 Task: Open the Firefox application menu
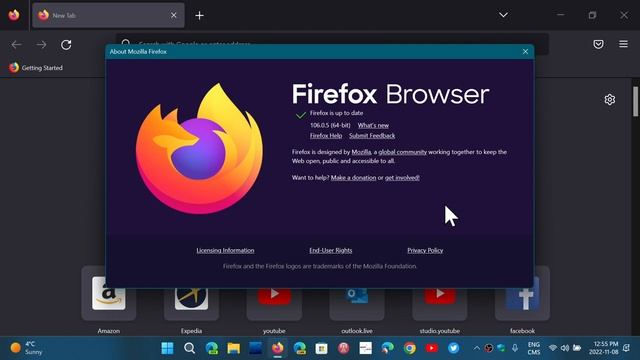click(623, 44)
